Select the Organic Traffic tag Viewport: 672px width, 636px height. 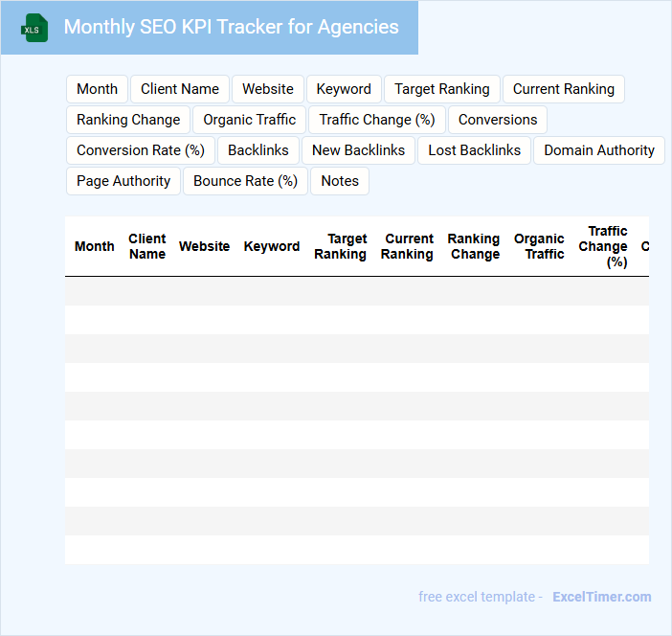[x=250, y=120]
